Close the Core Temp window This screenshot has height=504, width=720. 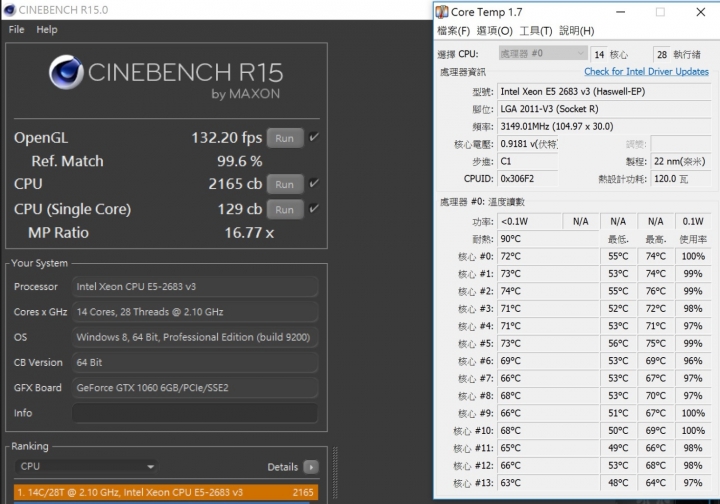[701, 12]
